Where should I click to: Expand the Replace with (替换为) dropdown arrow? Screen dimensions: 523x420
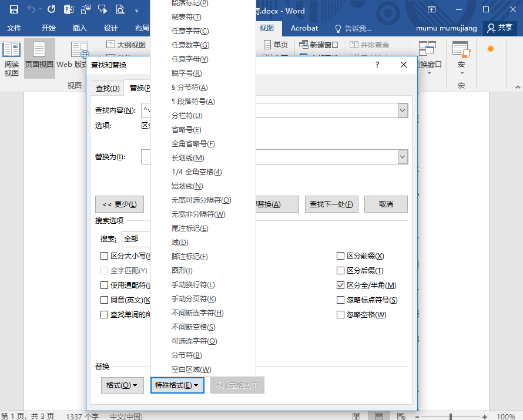[403, 157]
